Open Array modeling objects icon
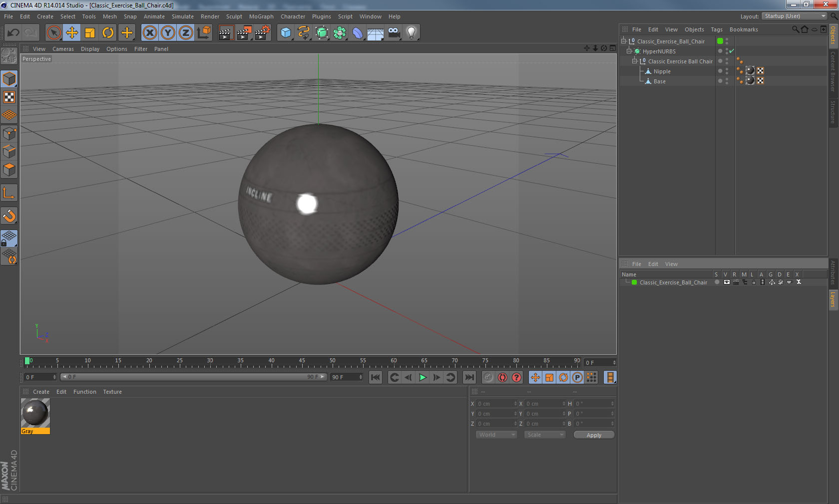839x504 pixels. (x=340, y=33)
